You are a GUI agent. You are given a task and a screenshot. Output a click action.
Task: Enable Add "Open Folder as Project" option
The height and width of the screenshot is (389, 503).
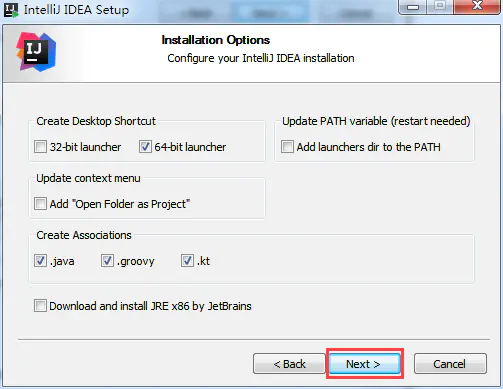[x=40, y=204]
